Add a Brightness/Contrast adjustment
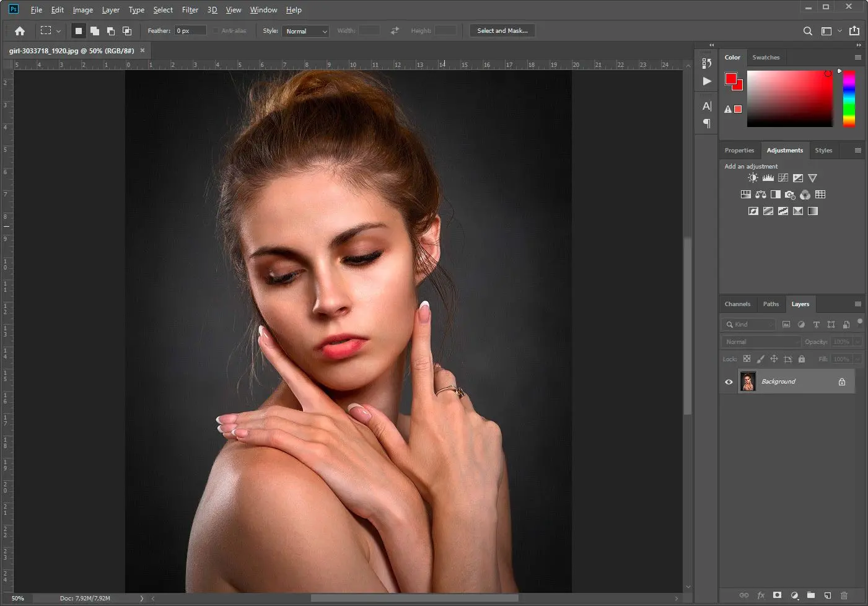 (753, 178)
